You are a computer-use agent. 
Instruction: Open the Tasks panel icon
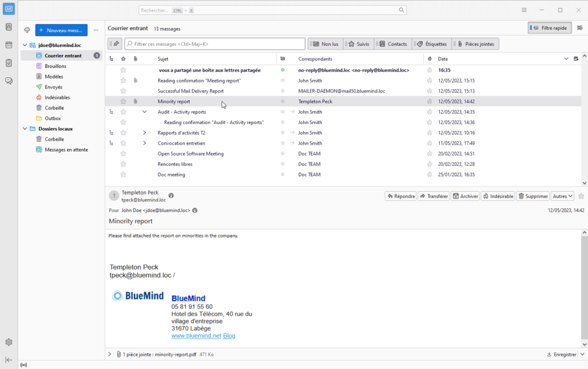(9, 64)
